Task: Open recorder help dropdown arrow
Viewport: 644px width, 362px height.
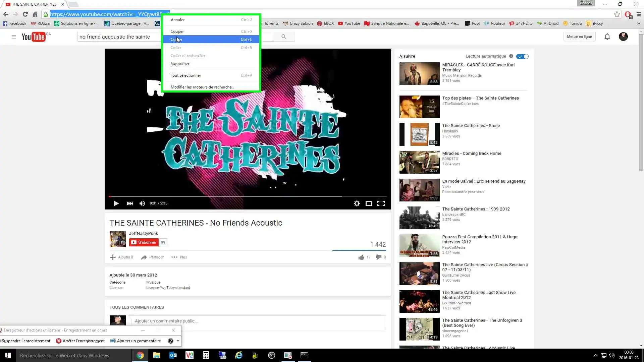Action: (x=178, y=341)
